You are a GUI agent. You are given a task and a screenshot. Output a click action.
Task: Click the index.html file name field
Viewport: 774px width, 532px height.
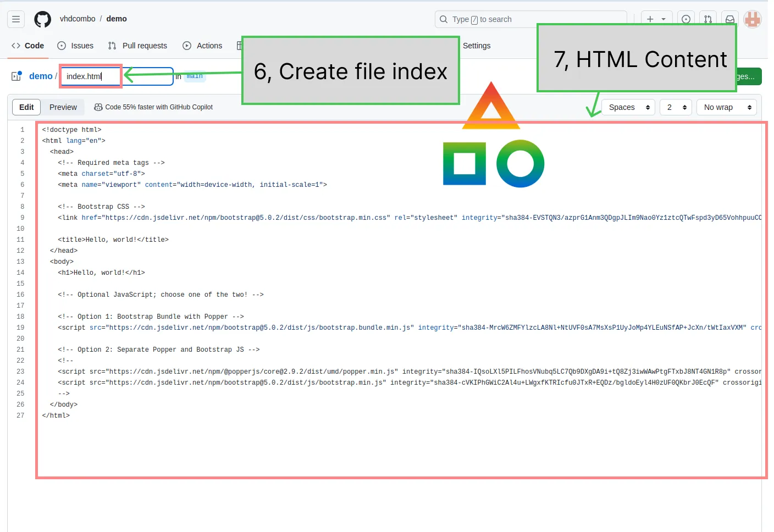click(117, 76)
